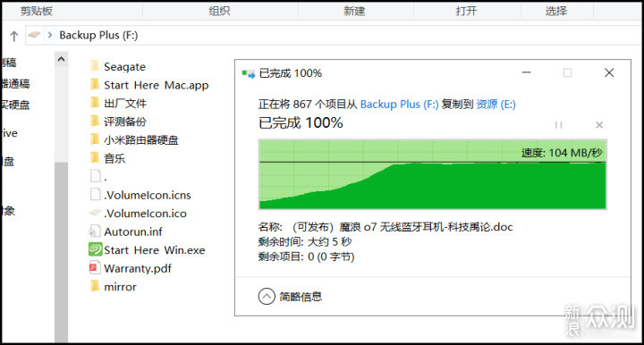Click the 评测备份 folder name
Viewport: 644px width, 345px height.
(x=125, y=122)
